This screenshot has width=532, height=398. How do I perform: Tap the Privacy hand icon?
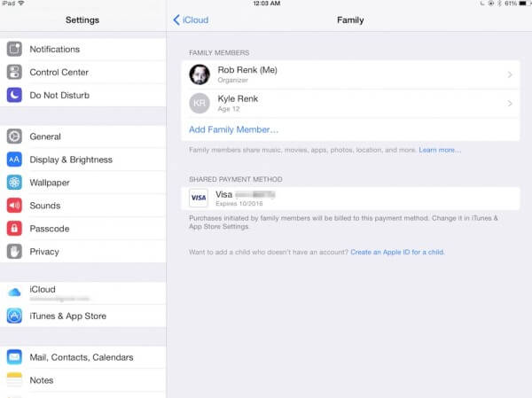(x=14, y=252)
